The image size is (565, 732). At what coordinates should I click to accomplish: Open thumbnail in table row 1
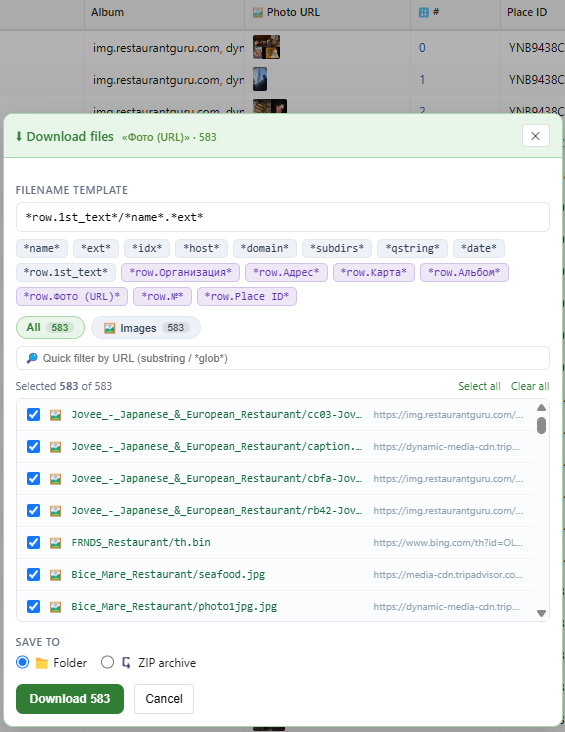point(260,79)
